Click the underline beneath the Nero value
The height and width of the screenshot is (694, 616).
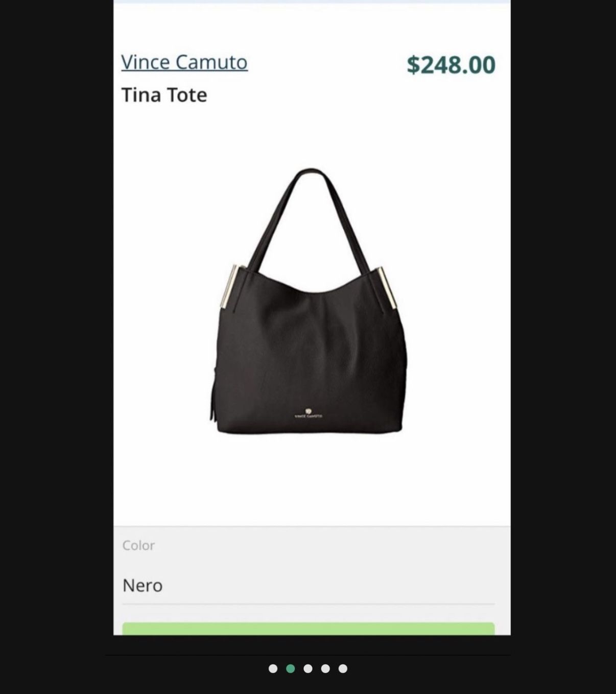tap(309, 604)
